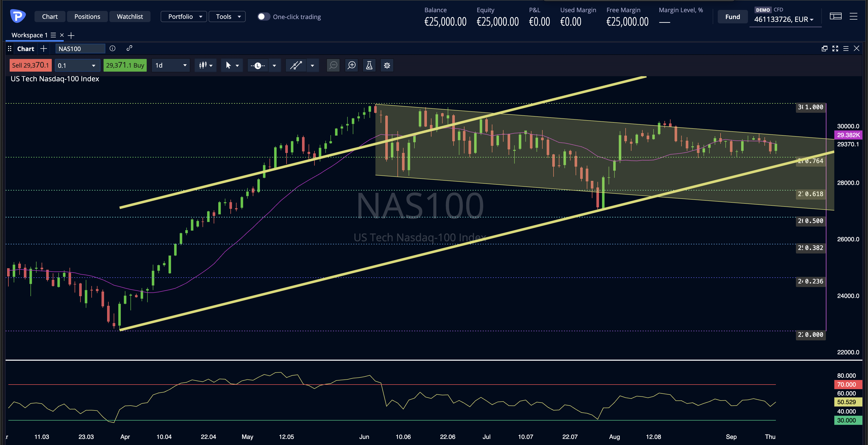The image size is (868, 445).
Task: Open the instrument info icon
Action: tap(112, 48)
